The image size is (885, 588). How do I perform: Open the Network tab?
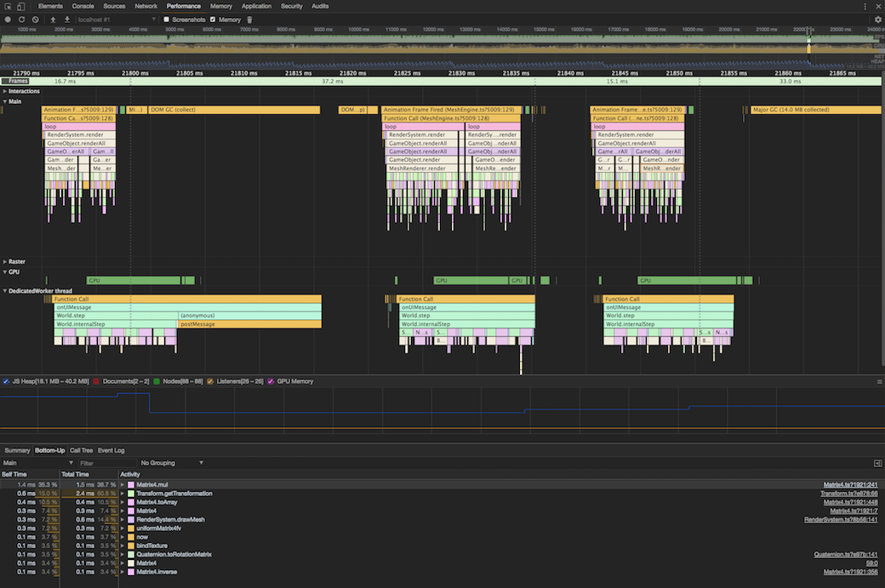coord(146,6)
